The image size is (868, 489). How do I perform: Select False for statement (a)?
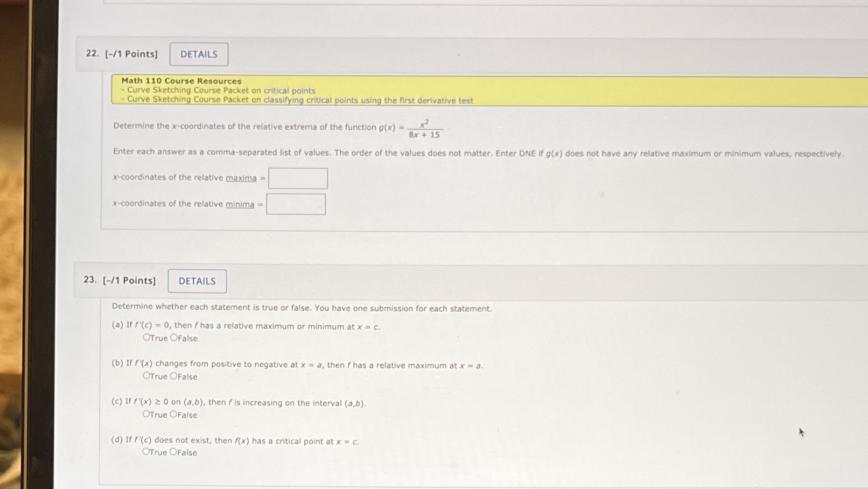click(173, 338)
